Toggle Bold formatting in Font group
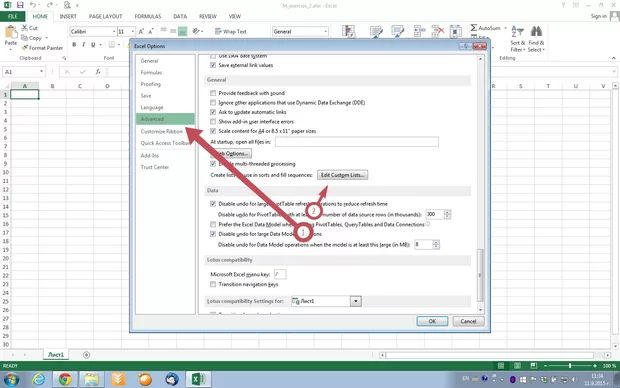 click(74, 45)
